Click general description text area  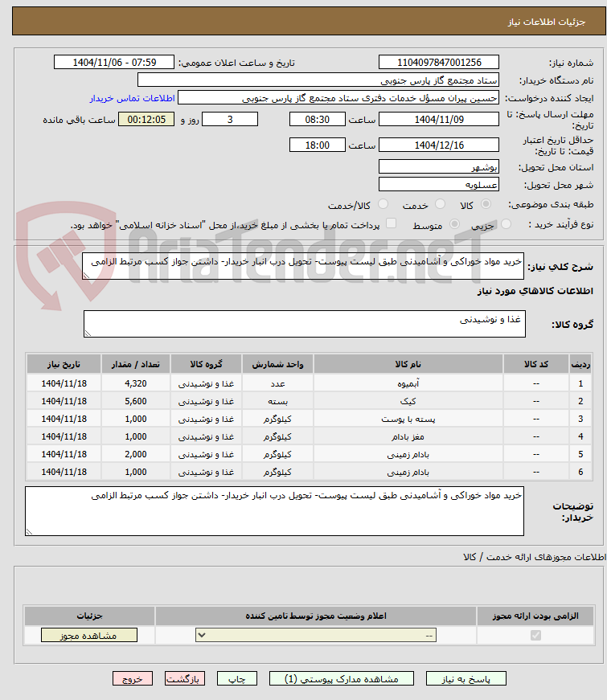303,266
